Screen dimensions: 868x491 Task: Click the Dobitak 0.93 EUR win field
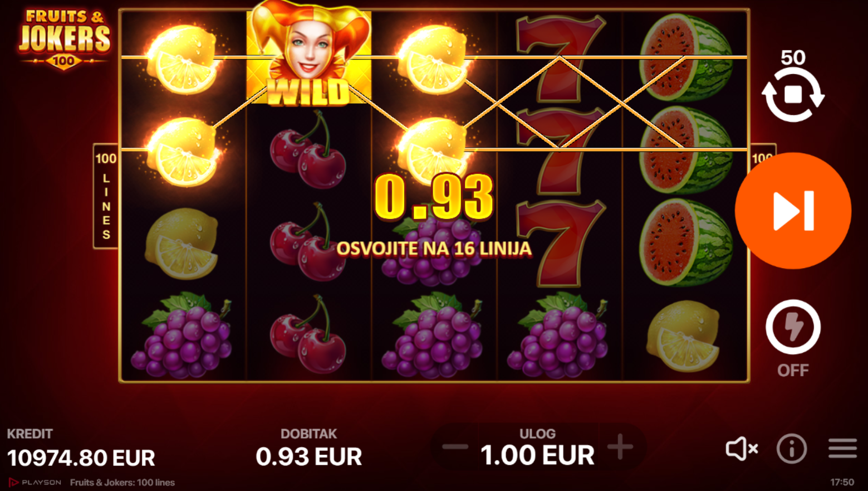pos(309,449)
